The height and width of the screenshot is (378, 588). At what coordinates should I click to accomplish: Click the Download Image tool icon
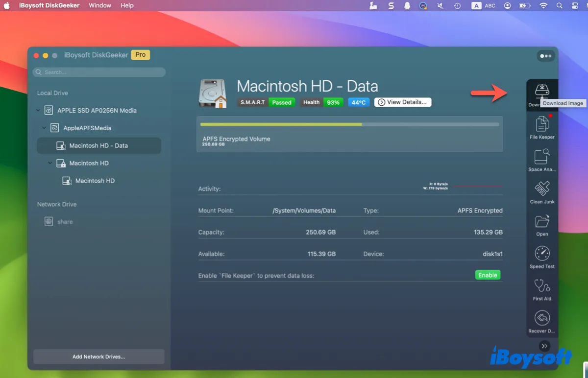tap(542, 92)
